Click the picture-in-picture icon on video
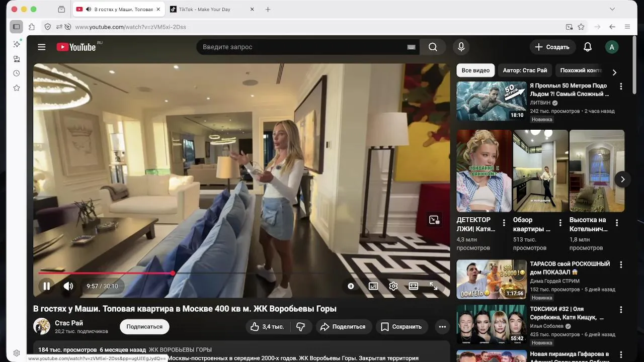The width and height of the screenshot is (644, 362). (434, 220)
